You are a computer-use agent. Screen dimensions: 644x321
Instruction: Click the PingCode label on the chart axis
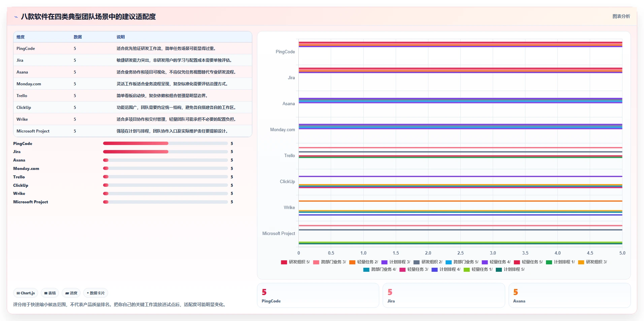click(x=285, y=52)
